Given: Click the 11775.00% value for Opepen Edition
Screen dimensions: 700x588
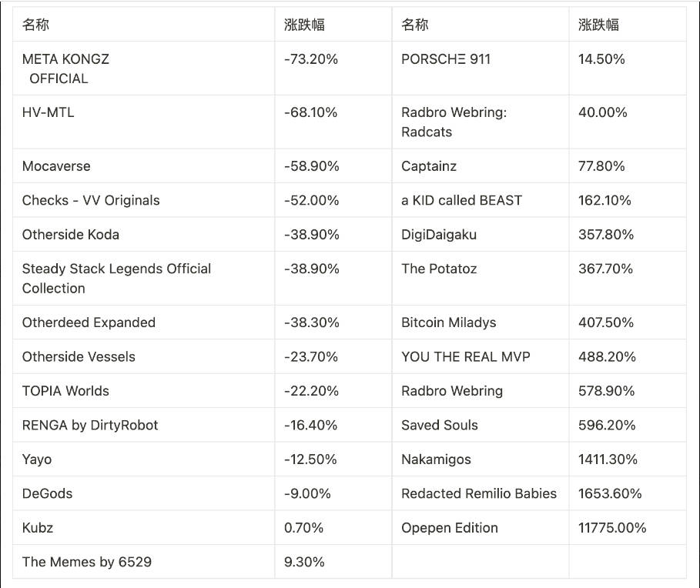Looking at the screenshot, I should [612, 528].
